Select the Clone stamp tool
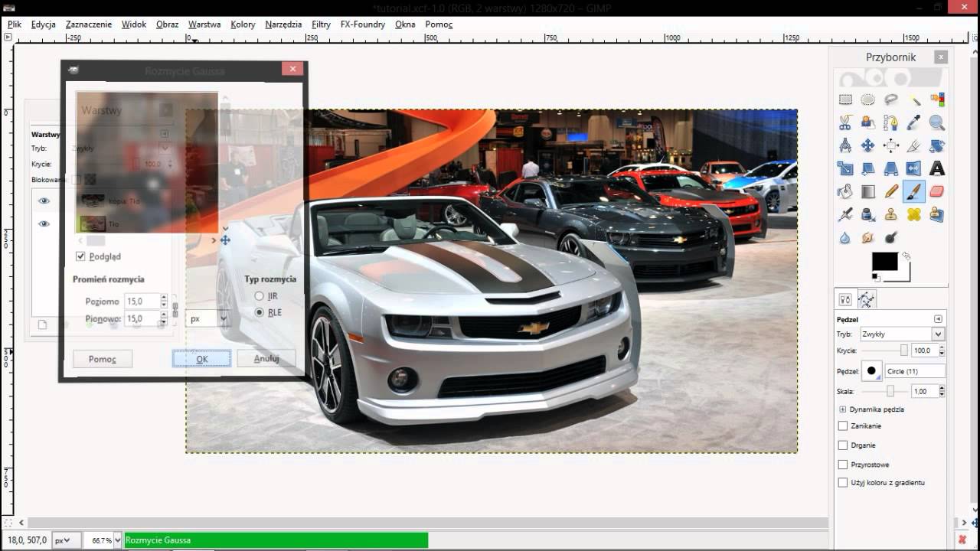 (x=891, y=214)
